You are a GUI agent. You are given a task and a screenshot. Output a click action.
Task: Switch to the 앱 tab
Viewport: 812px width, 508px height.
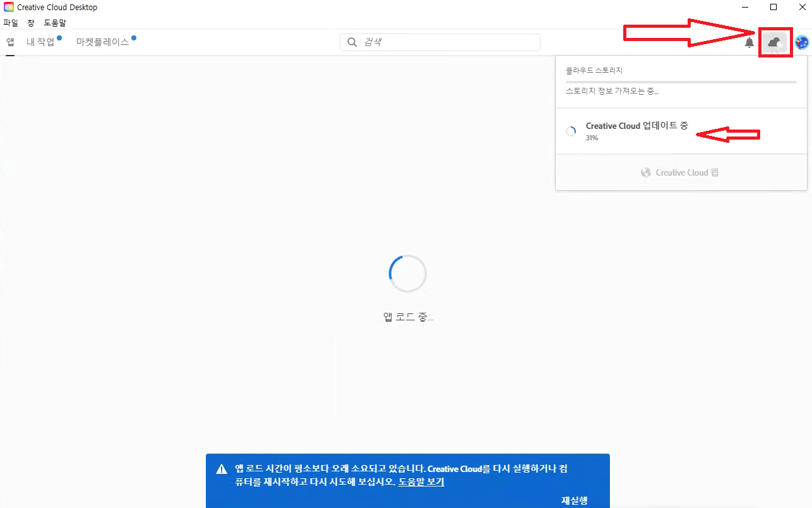coord(10,42)
